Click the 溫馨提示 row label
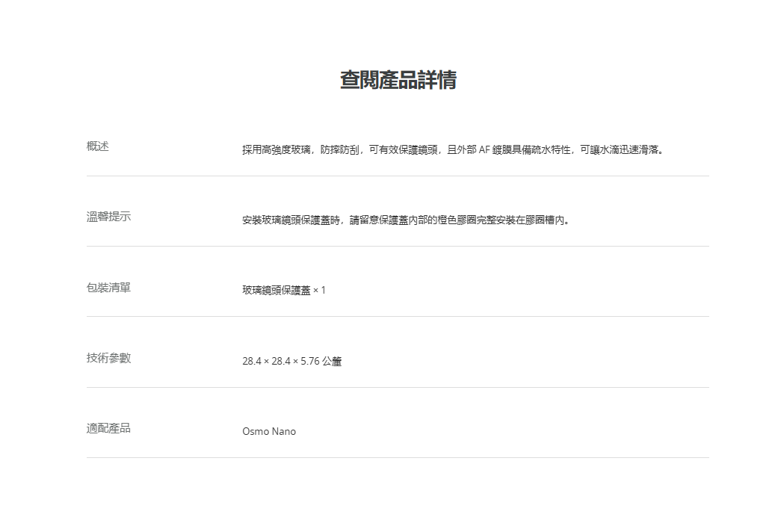The image size is (781, 532). point(108,217)
